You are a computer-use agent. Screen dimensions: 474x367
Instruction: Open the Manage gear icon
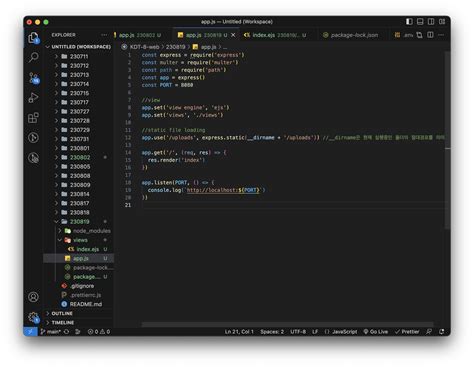point(33,317)
